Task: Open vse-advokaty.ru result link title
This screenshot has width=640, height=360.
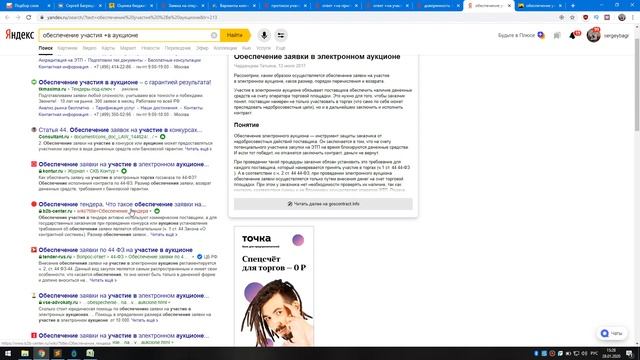Action: point(124,296)
